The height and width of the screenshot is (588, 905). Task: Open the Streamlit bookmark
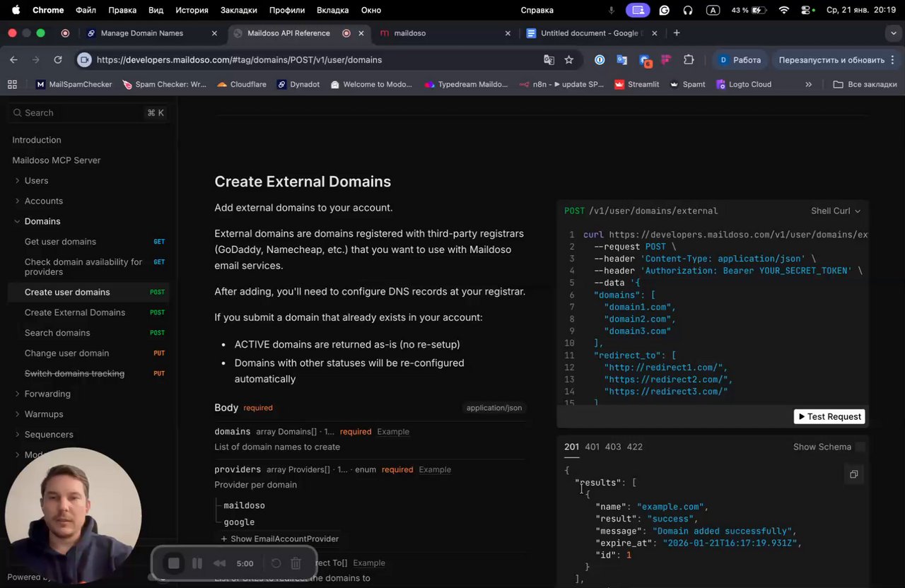(636, 84)
